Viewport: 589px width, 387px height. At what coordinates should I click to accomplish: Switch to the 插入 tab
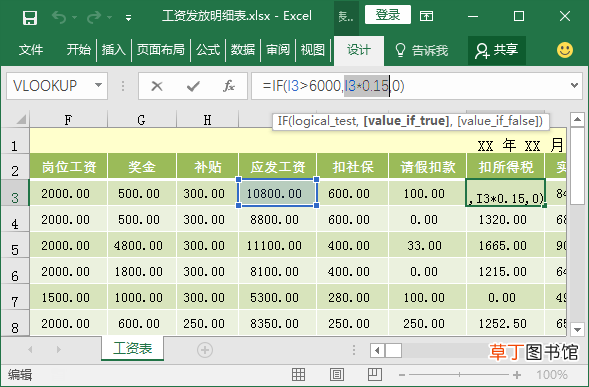pos(113,50)
